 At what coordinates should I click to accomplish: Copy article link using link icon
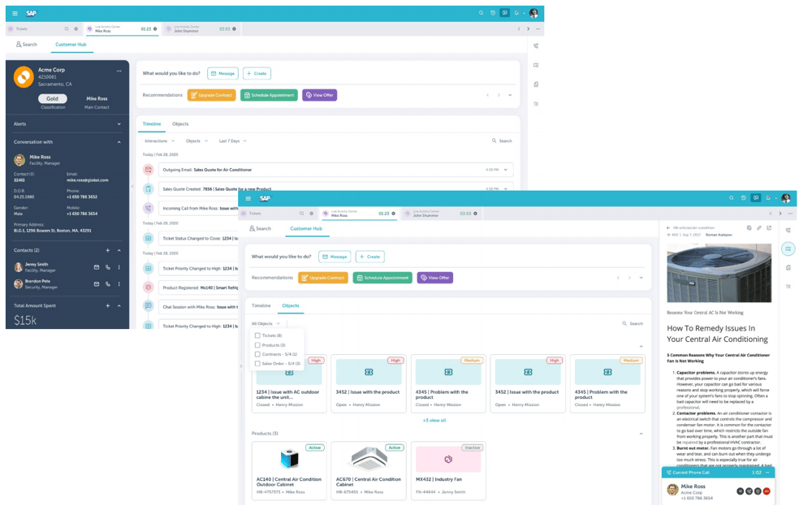click(x=759, y=228)
